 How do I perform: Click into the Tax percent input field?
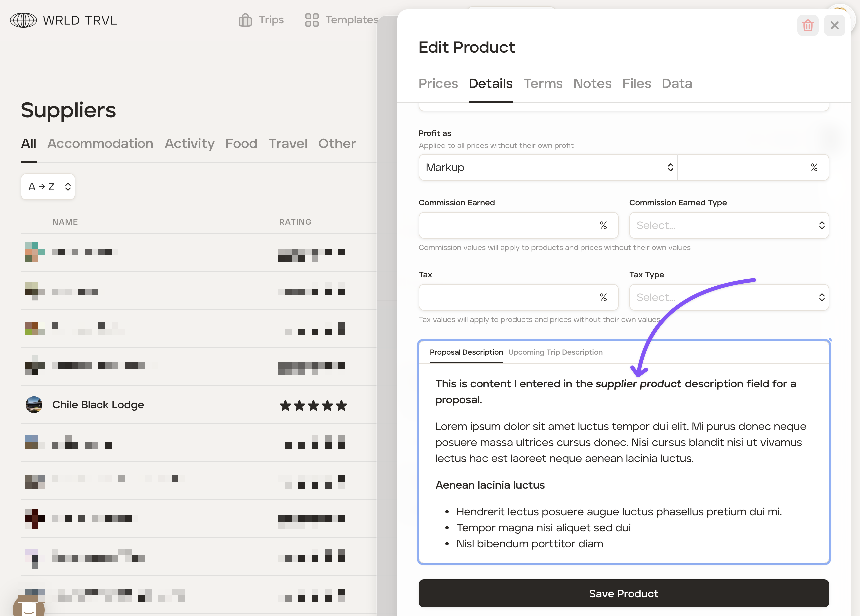click(x=508, y=298)
